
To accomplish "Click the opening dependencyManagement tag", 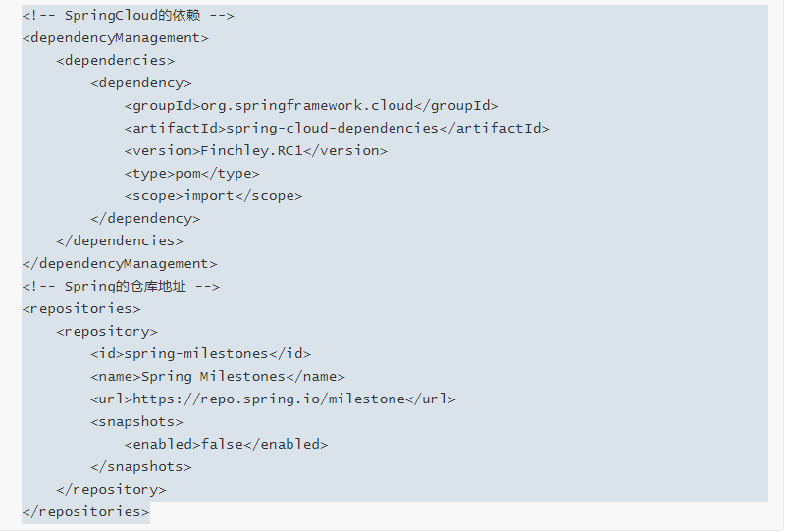I will coord(116,38).
